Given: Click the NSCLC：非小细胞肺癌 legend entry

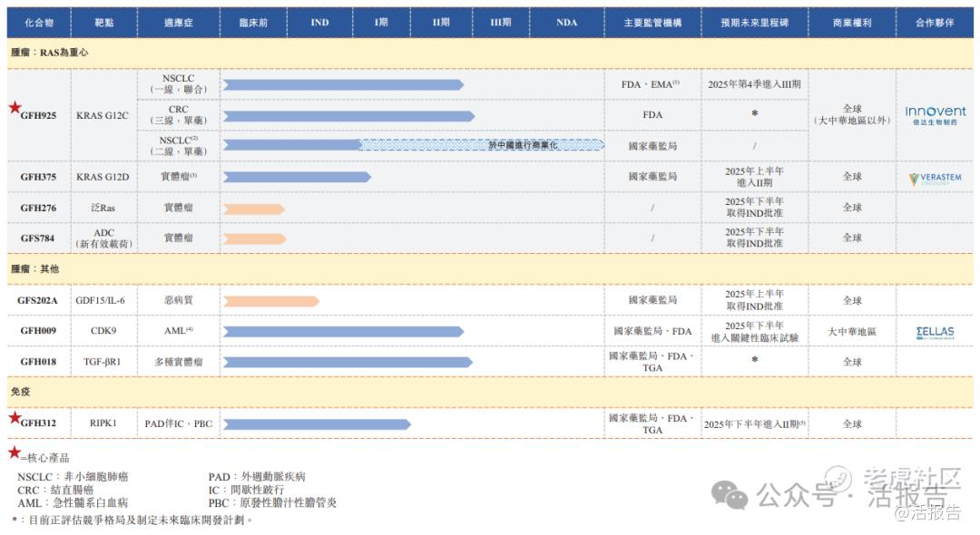Looking at the screenshot, I should pos(73,476).
